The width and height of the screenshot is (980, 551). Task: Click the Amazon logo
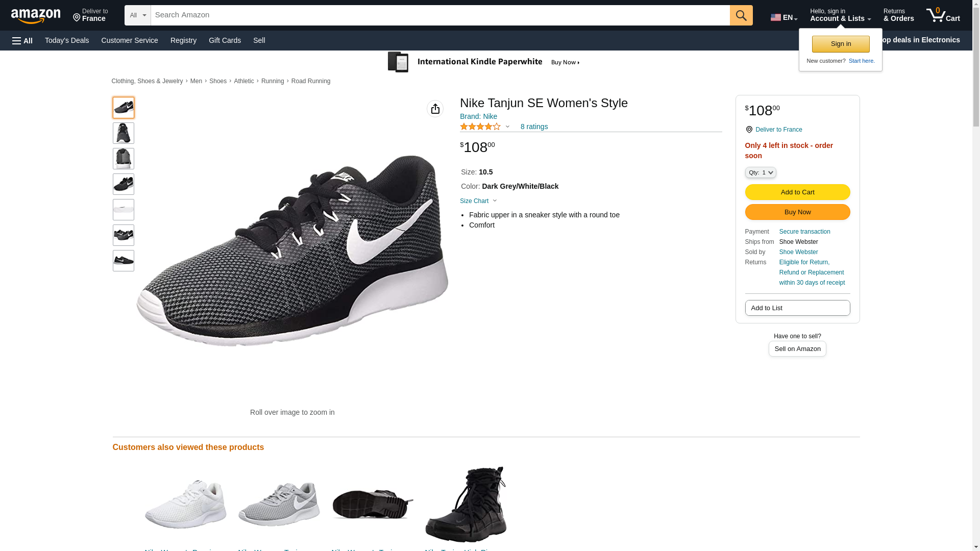(36, 16)
